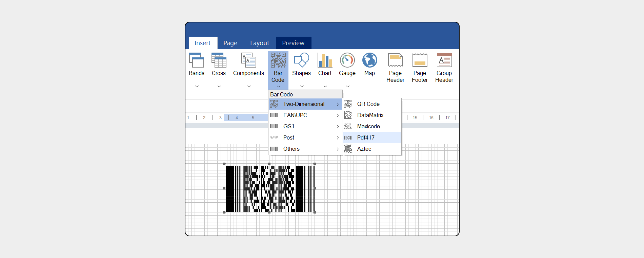Select Pdf417 from submenu
Image resolution: width=644 pixels, height=258 pixels.
tap(372, 137)
